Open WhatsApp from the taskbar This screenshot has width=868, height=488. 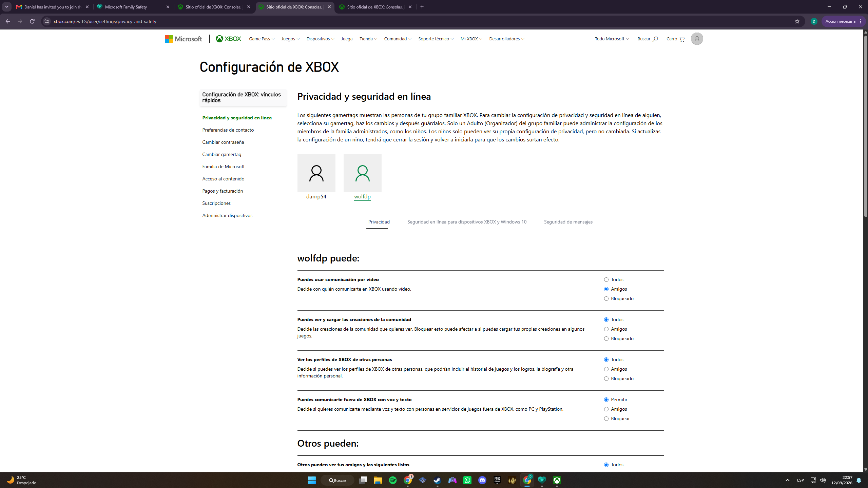[467, 480]
